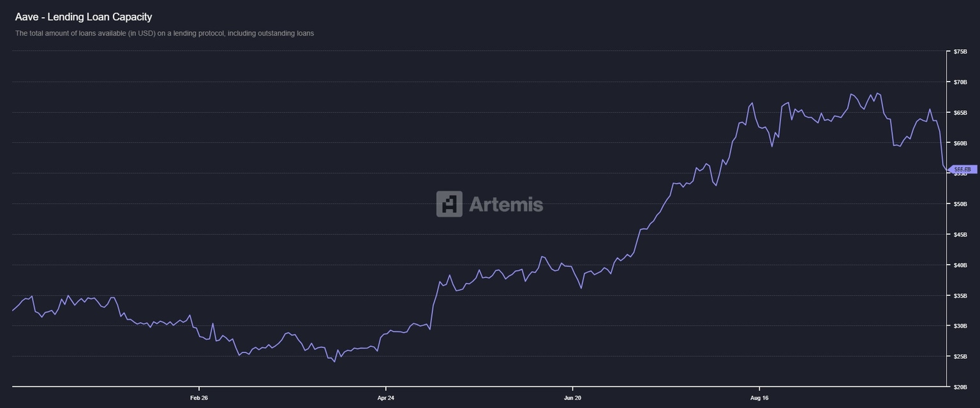Click the current value tag on the y-axis

(x=963, y=170)
